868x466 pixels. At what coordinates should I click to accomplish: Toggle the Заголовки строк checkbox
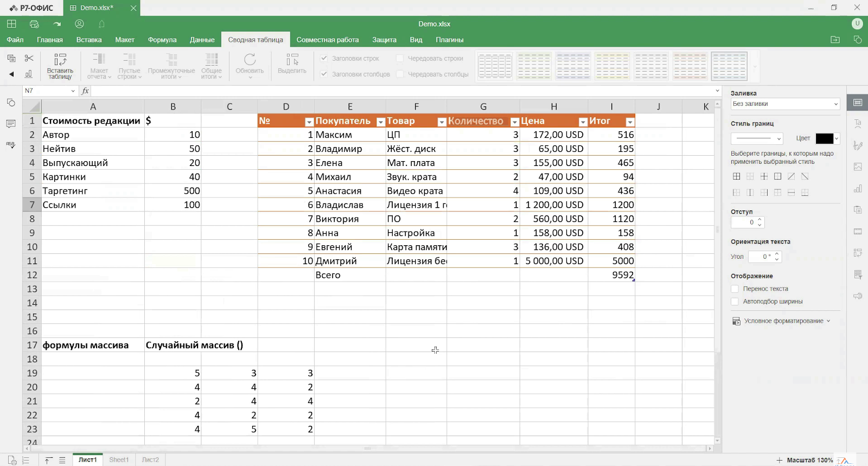(x=324, y=59)
